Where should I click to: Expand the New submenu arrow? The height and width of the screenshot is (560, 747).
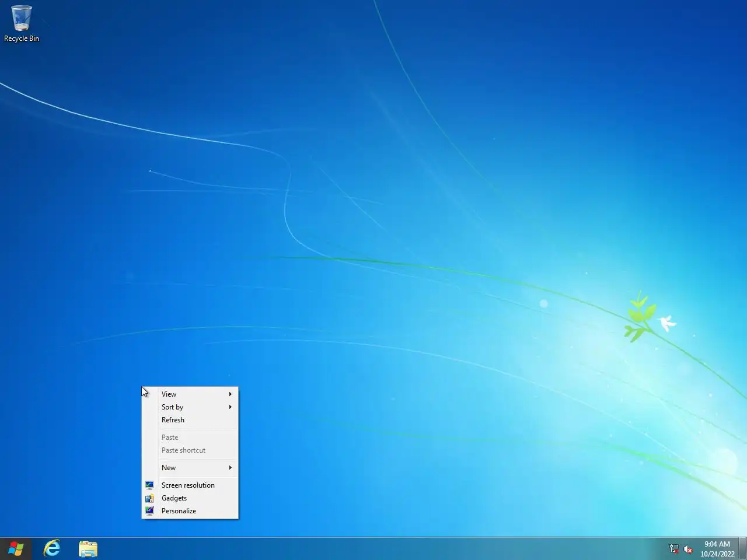[231, 468]
